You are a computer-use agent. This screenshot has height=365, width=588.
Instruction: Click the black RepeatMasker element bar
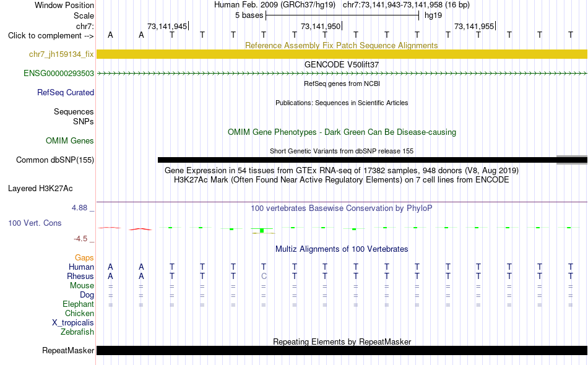pyautogui.click(x=342, y=350)
